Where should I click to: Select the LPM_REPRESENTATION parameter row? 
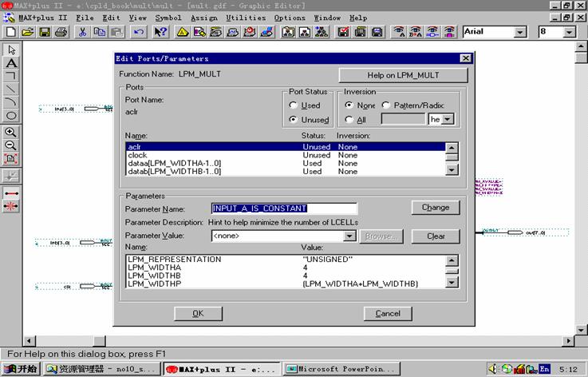(286, 260)
